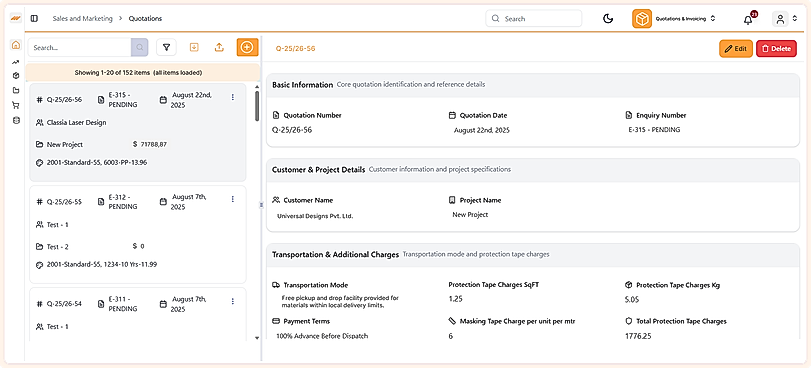
Task: Open the folder icon in the sidebar
Action: click(16, 90)
